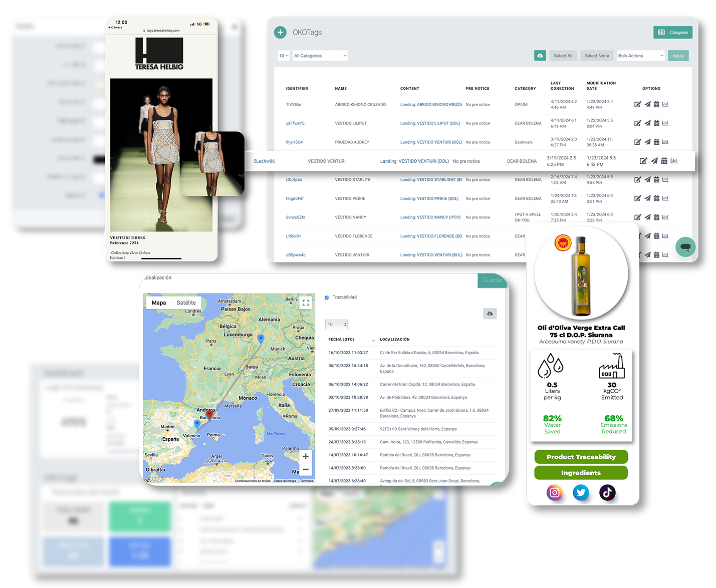Open the chat bubble widget
This screenshot has height=588, width=716.
coord(685,247)
